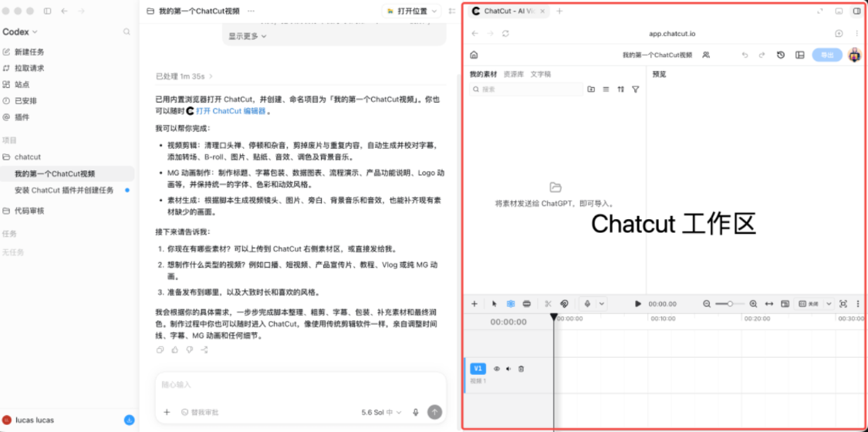Open the dropdown arrow next to timeline microphone

pyautogui.click(x=601, y=304)
